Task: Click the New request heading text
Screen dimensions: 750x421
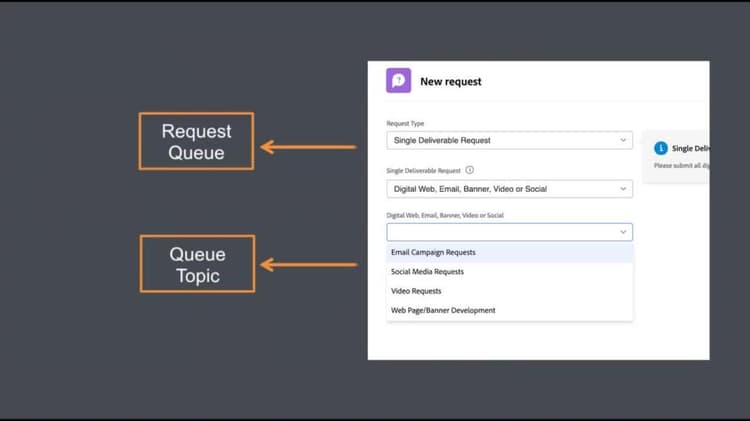Action: click(451, 82)
